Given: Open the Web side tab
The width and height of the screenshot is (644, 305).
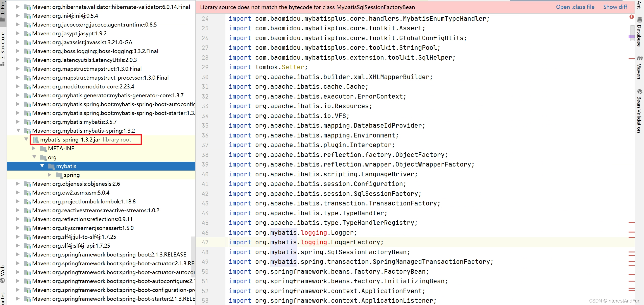Looking at the screenshot, I should click(x=3, y=274).
